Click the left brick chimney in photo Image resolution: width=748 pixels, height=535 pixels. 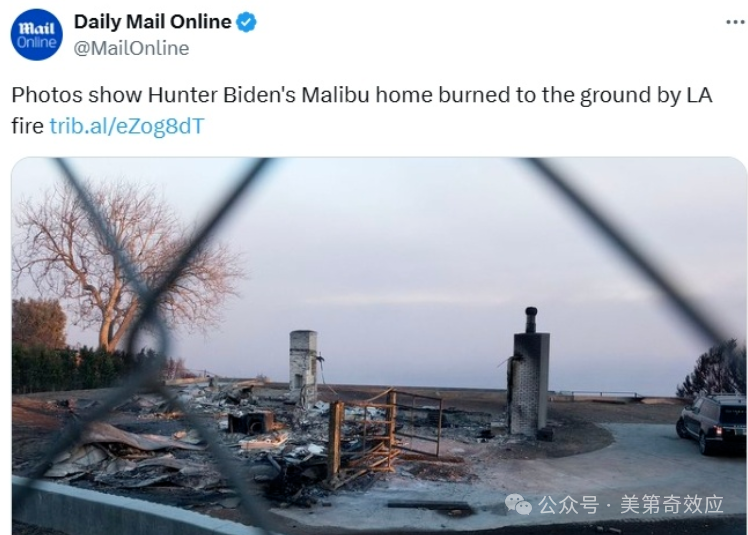pyautogui.click(x=303, y=367)
